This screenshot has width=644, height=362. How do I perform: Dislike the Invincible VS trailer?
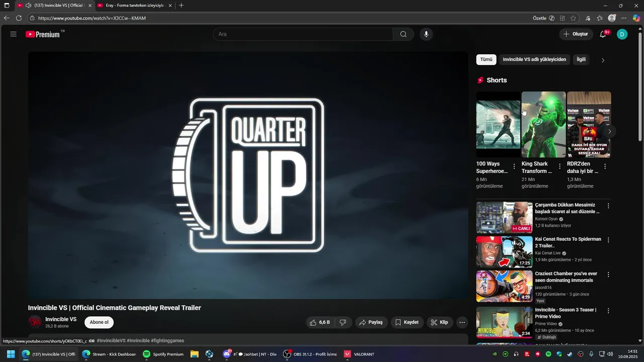[x=343, y=322]
